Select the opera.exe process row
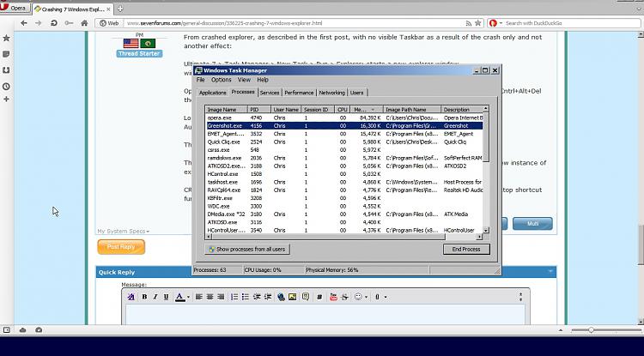 [344, 118]
